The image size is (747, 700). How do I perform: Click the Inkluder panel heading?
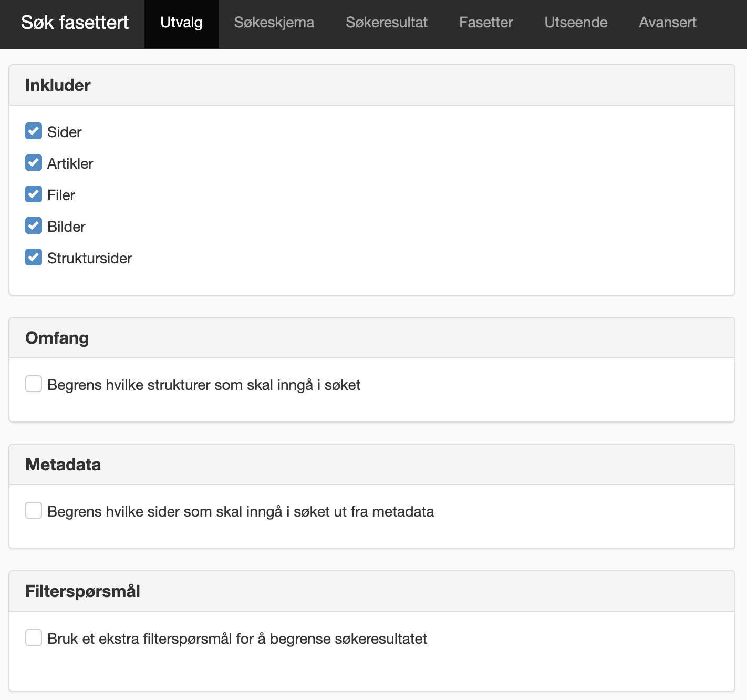pos(58,85)
